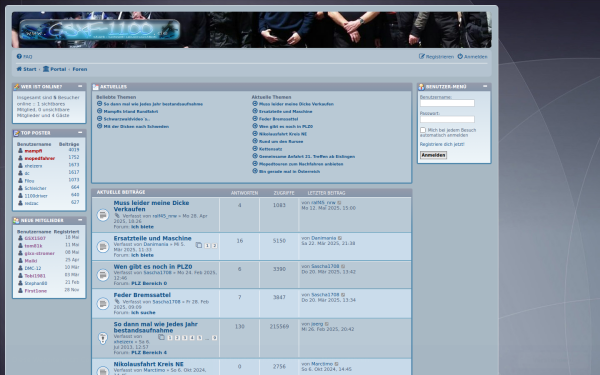
Task: View latest post icon by Danimania
Action: (x=340, y=238)
